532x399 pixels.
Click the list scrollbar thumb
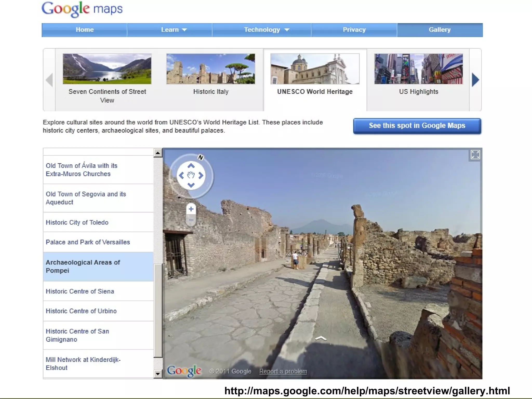click(x=158, y=311)
